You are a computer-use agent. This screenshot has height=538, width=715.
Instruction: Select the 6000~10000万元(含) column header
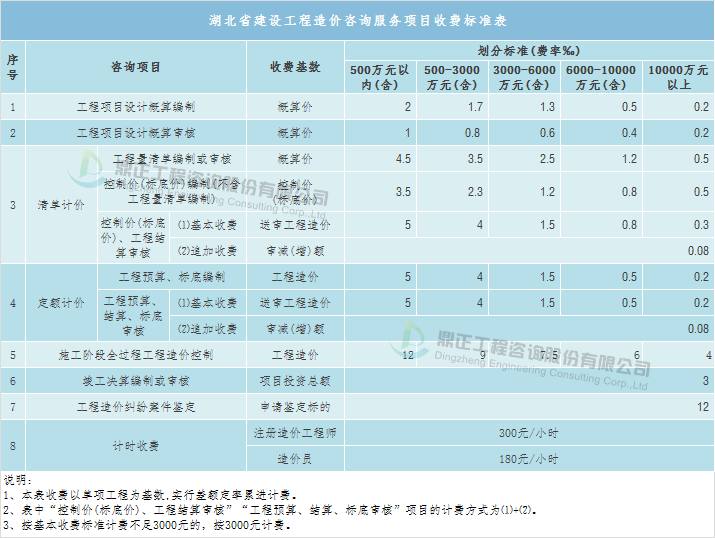click(600, 77)
